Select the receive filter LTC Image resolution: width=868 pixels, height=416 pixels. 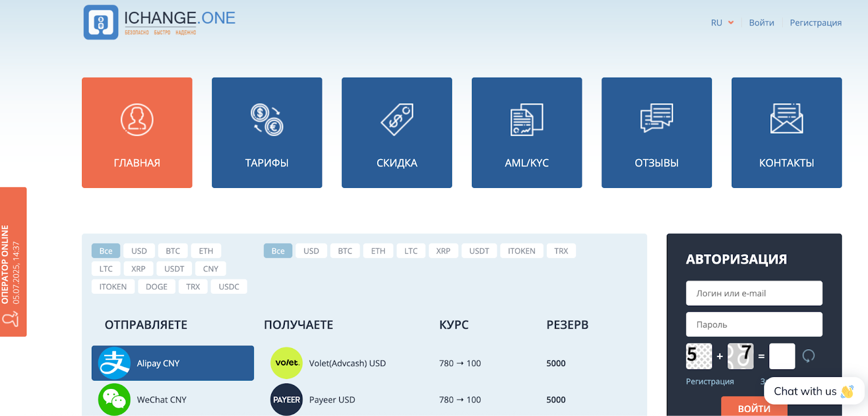point(411,251)
